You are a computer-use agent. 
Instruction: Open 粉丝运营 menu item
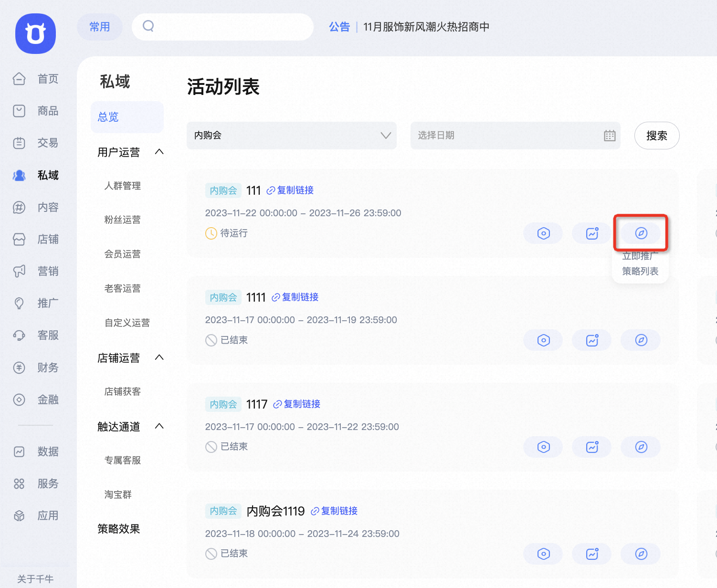pos(123,220)
